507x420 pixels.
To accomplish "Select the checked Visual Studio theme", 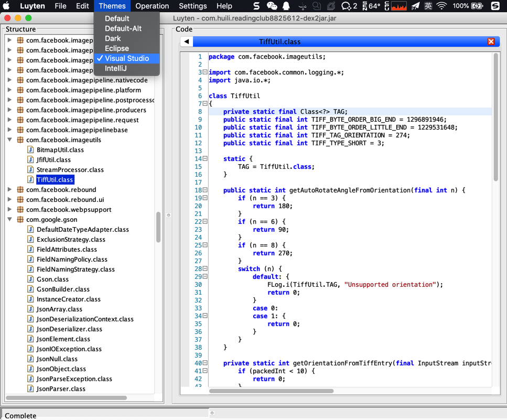I will point(127,59).
